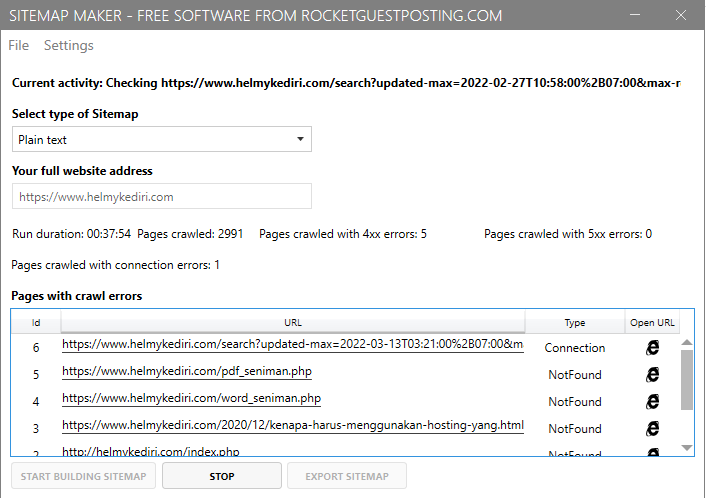Screen dimensions: 706x498
Task: Select the 'Connection' type cell
Action: pos(575,348)
